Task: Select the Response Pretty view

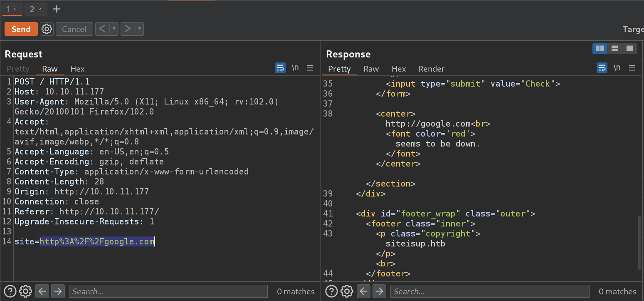Action: [339, 69]
